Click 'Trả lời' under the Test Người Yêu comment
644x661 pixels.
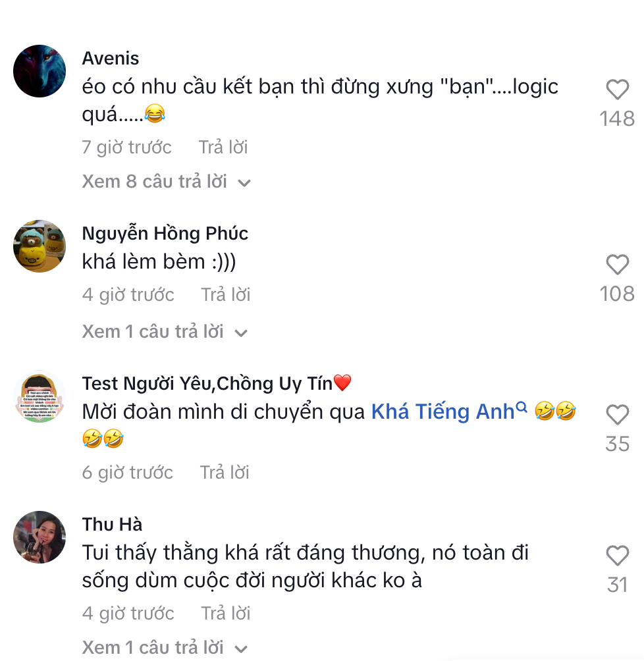point(225,472)
